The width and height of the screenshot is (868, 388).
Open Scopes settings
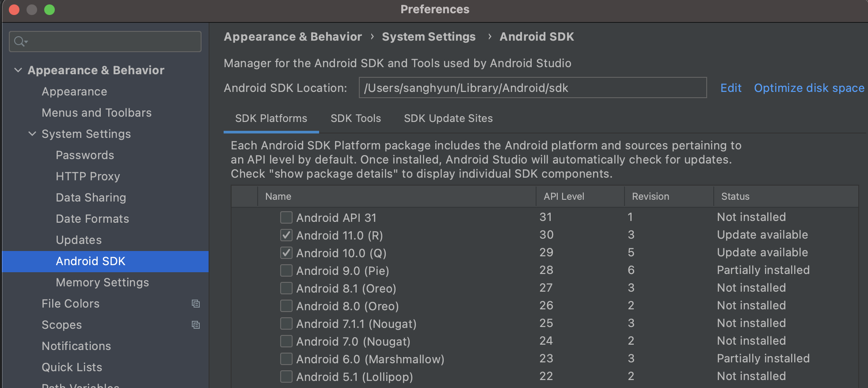click(62, 325)
